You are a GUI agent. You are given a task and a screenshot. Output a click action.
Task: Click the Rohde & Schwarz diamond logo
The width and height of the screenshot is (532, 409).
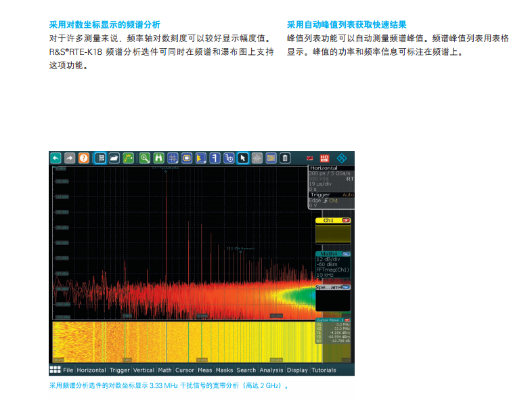tap(342, 158)
